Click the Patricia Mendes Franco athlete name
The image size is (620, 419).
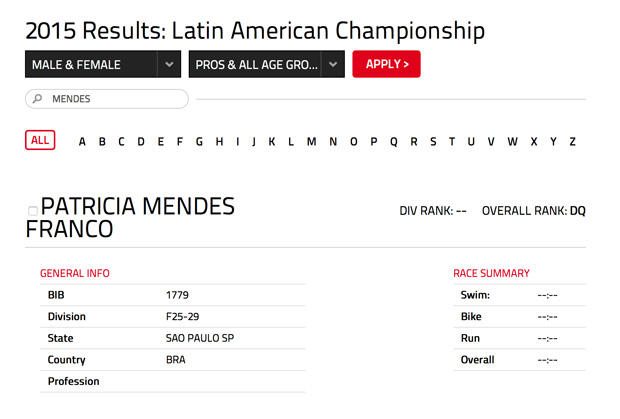coord(130,217)
